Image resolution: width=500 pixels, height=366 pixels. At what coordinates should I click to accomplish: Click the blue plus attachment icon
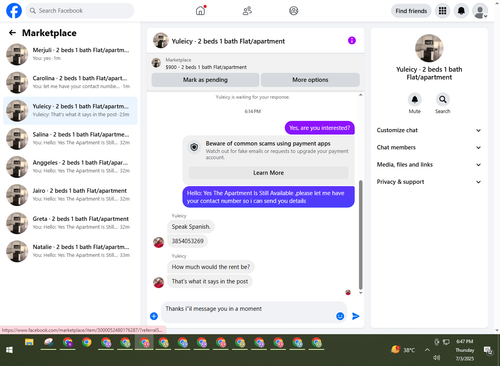[154, 316]
